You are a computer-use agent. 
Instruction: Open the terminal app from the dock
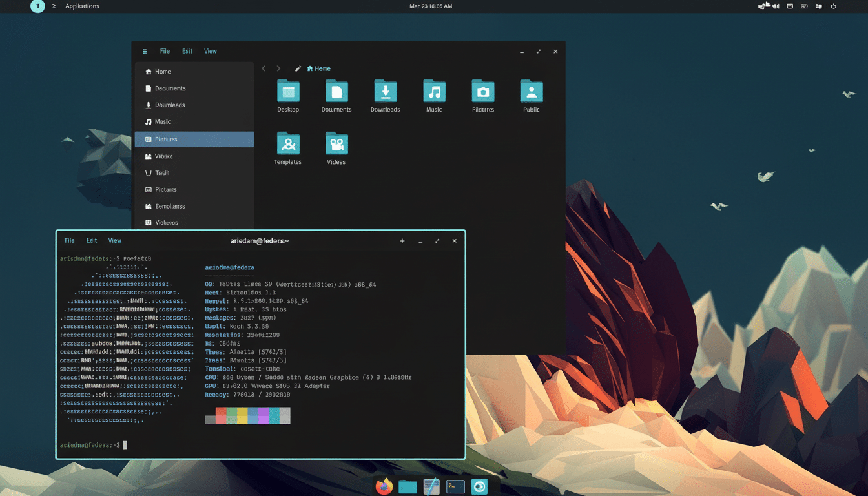(x=455, y=486)
